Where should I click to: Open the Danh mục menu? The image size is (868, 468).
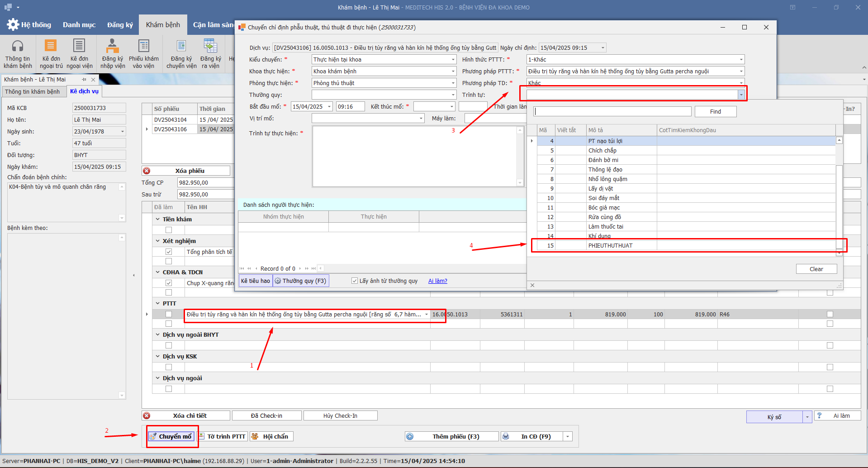point(79,25)
